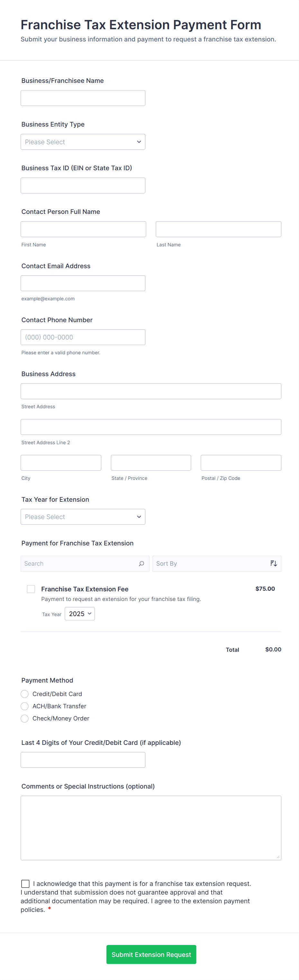This screenshot has height=980, width=299.
Task: Click the search magnifier icon in product search
Action: [141, 563]
